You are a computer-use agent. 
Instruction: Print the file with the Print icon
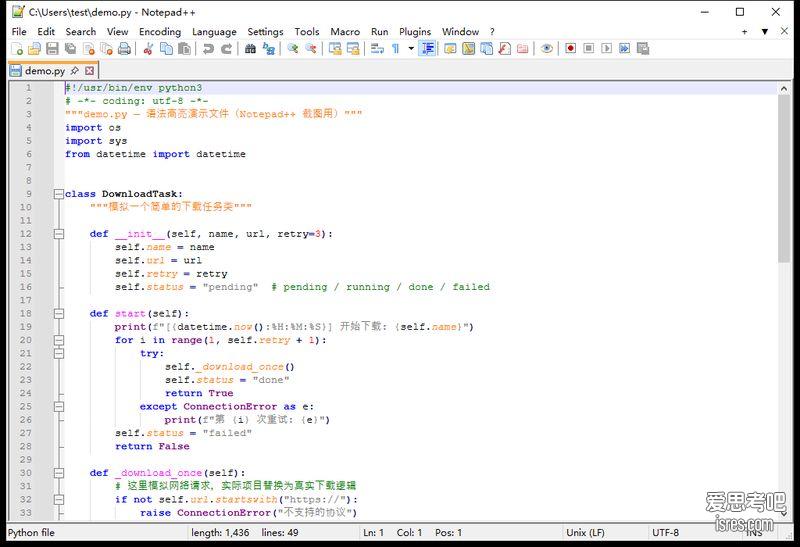pos(124,48)
